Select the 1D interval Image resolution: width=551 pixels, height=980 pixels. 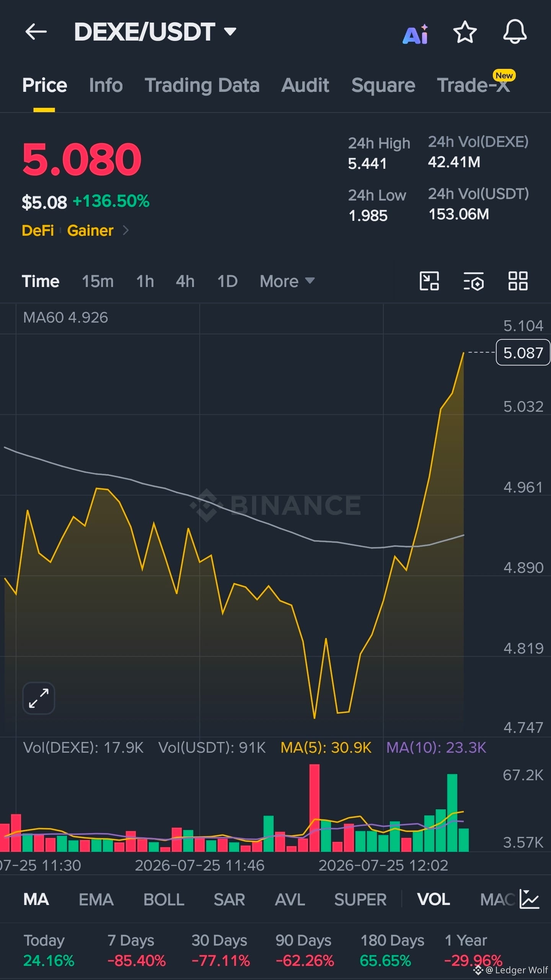[227, 281]
